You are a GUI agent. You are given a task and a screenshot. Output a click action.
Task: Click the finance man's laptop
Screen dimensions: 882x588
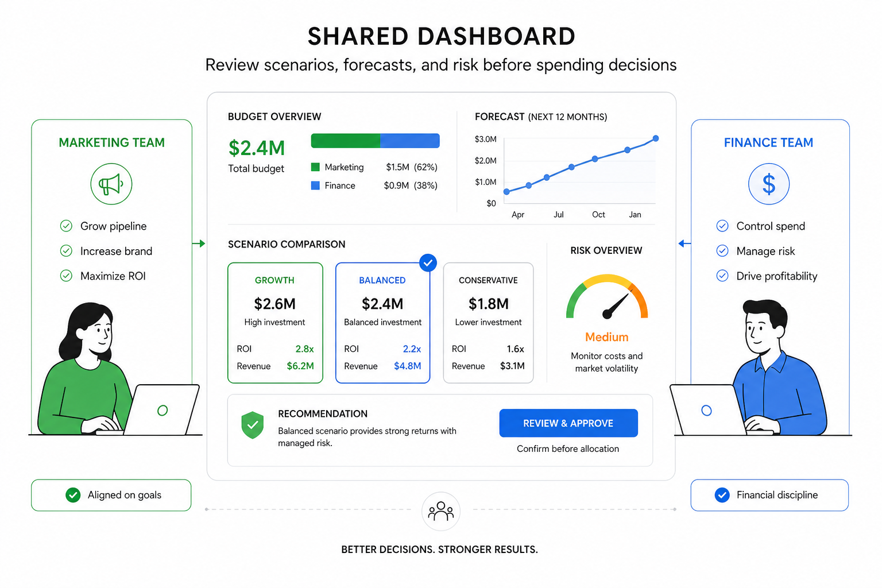point(707,410)
